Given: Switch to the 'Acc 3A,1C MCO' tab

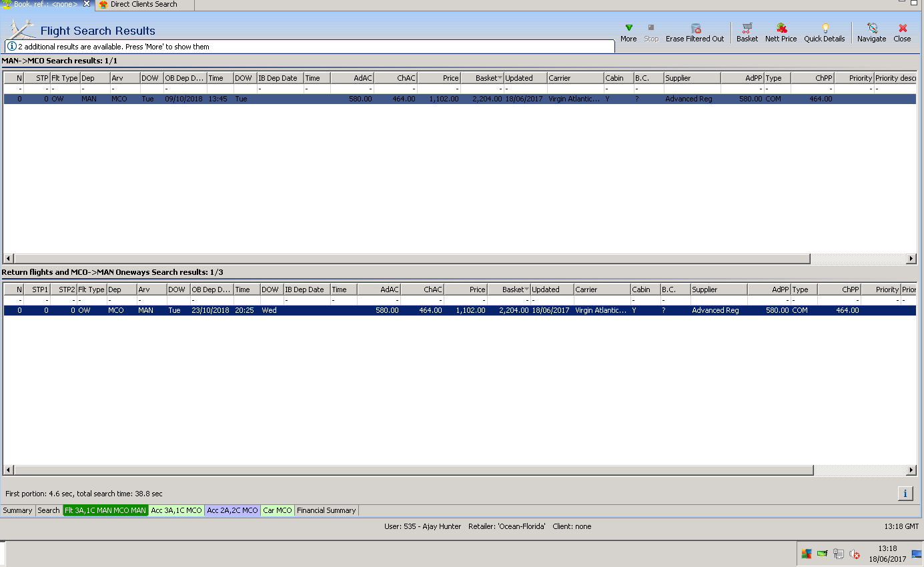Looking at the screenshot, I should pyautogui.click(x=176, y=510).
